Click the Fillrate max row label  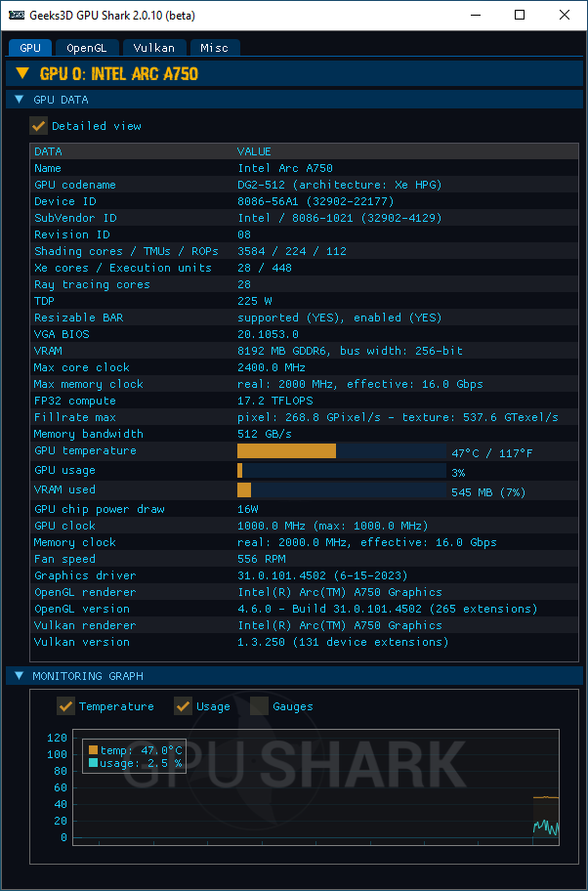point(75,417)
